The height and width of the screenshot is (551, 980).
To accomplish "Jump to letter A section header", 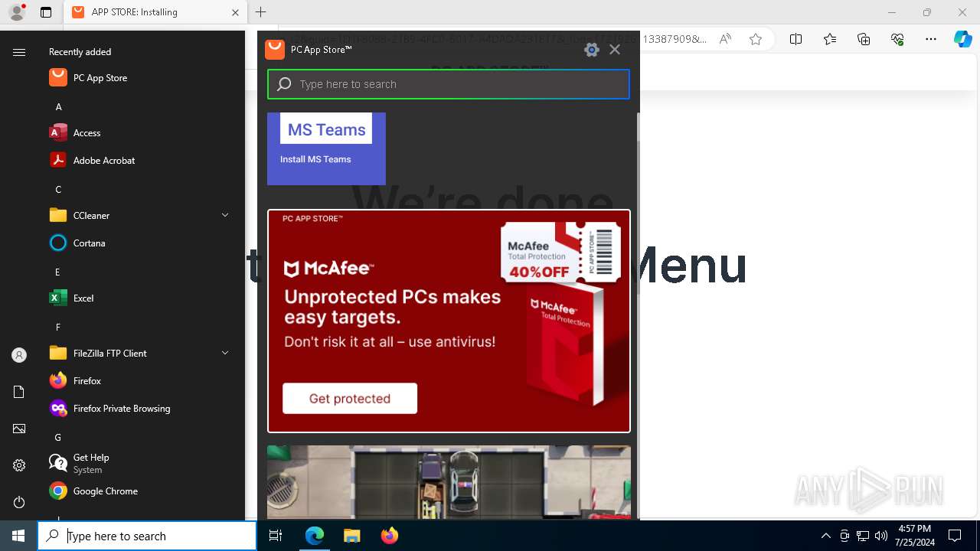I will [x=58, y=107].
